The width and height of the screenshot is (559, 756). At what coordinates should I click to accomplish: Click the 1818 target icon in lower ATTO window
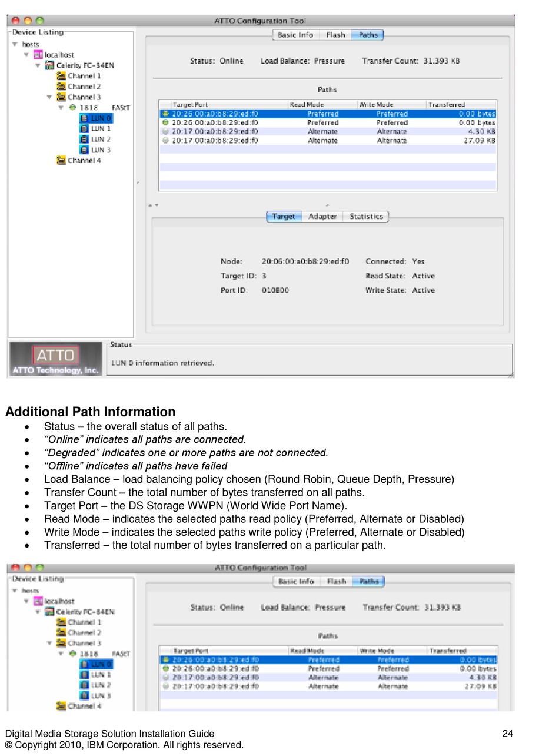[x=72, y=654]
